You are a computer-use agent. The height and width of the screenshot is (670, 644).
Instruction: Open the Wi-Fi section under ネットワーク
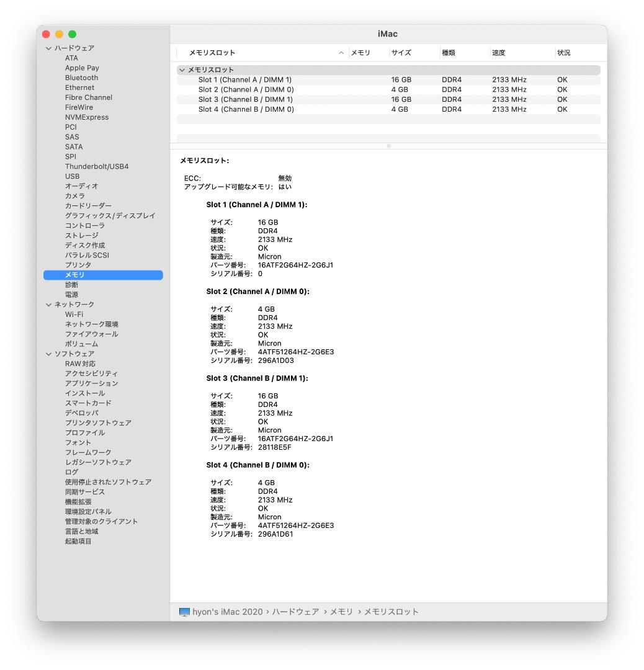74,314
